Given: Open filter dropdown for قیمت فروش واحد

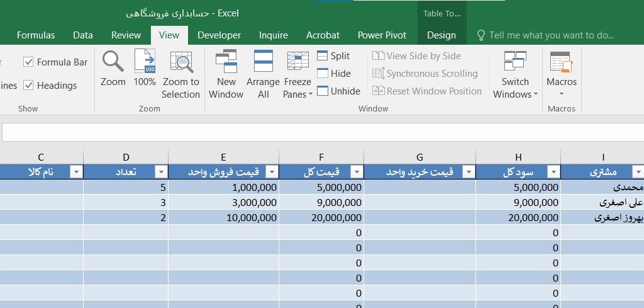Looking at the screenshot, I should coord(272,173).
